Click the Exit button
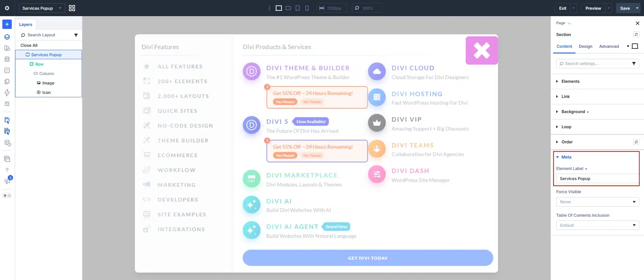 [563, 8]
